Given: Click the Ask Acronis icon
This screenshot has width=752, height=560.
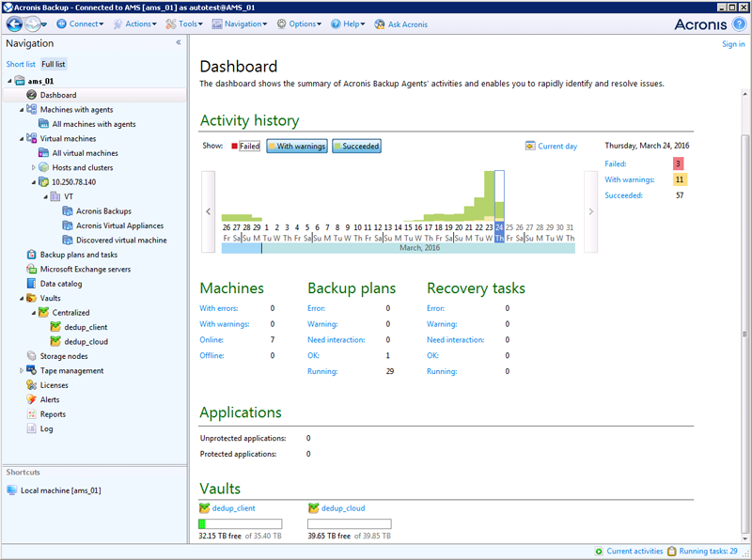Looking at the screenshot, I should pyautogui.click(x=380, y=24).
